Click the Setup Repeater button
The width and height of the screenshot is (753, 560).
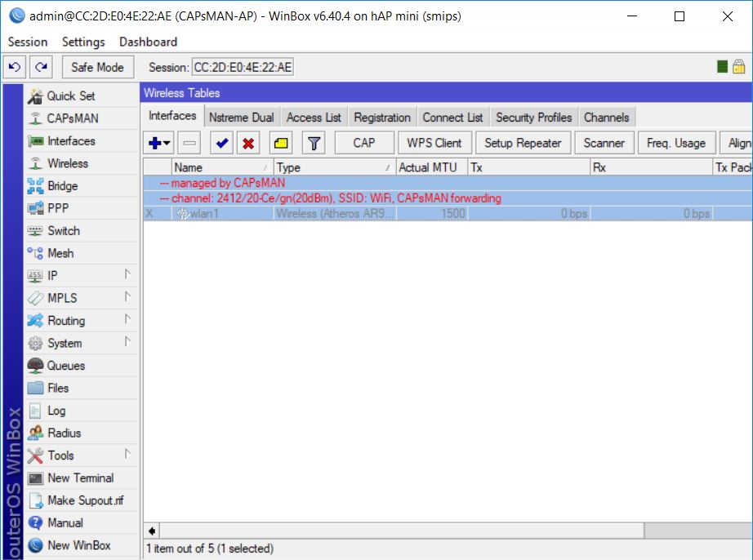click(x=523, y=143)
